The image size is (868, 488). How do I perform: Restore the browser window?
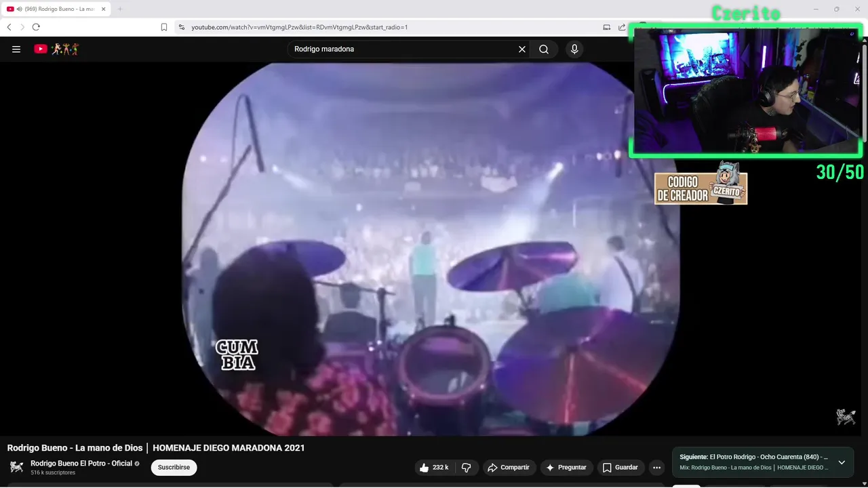click(836, 9)
